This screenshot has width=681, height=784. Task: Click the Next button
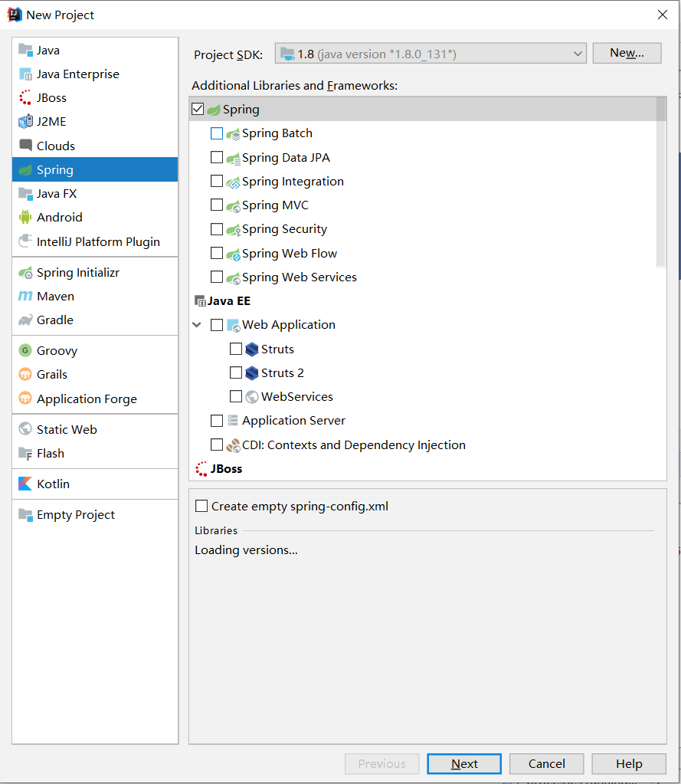(464, 763)
